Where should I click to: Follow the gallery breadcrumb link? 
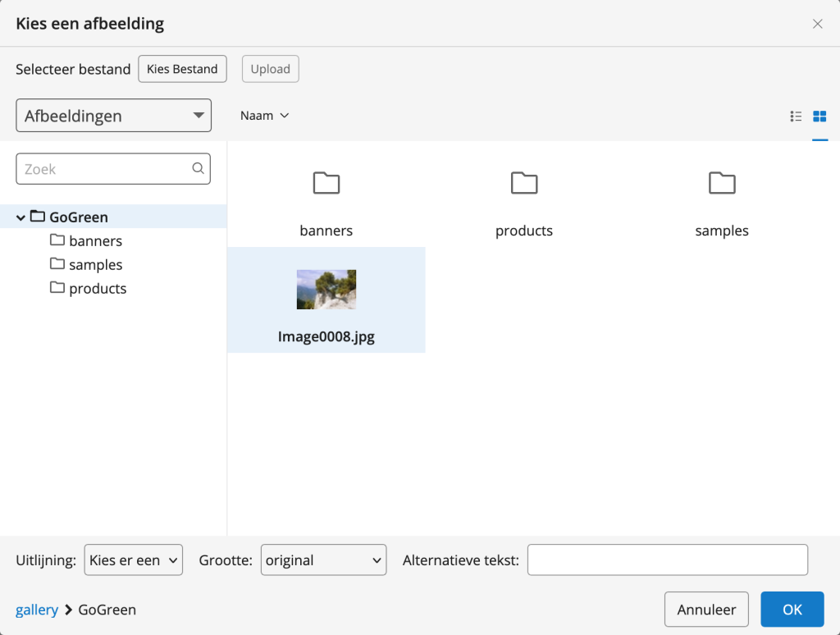(x=37, y=610)
